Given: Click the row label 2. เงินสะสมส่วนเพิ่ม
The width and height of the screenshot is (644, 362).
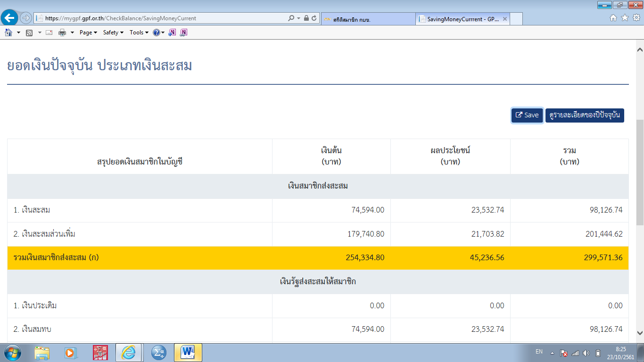Looking at the screenshot, I should click(44, 234).
